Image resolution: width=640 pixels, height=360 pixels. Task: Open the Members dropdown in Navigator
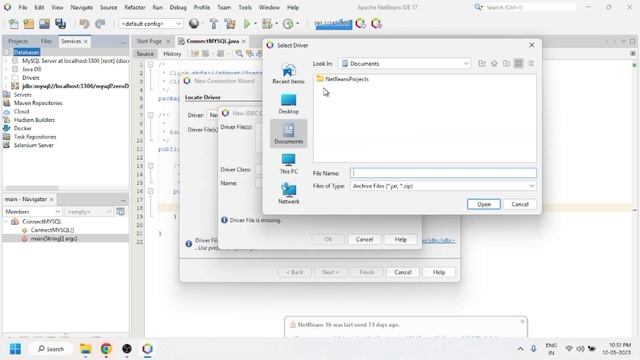coord(32,212)
